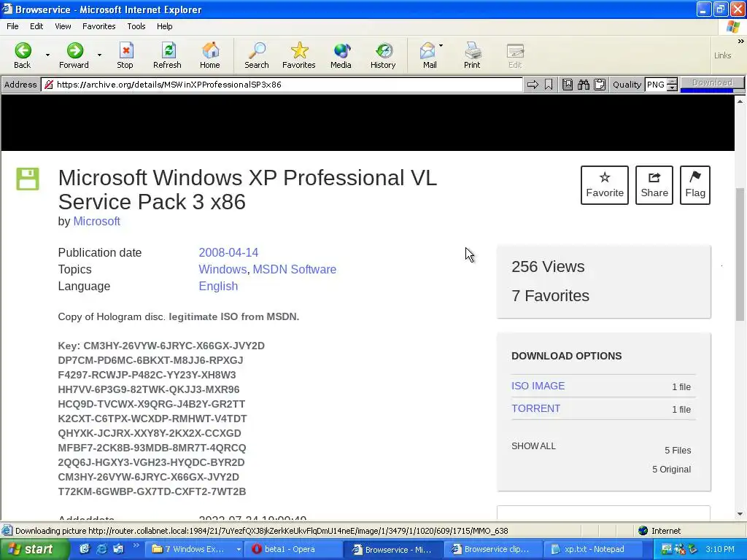
Task: Open the Windows Start menu
Action: [x=34, y=549]
